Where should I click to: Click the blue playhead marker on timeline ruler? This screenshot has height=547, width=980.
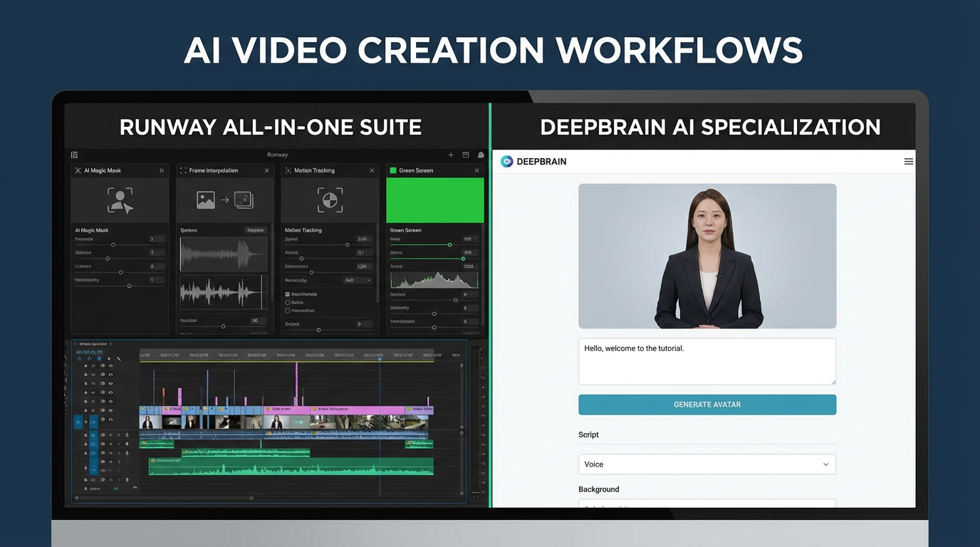pyautogui.click(x=380, y=359)
